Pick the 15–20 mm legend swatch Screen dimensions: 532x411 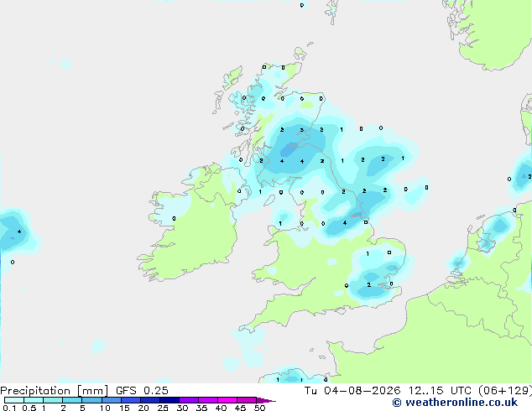click(131, 400)
